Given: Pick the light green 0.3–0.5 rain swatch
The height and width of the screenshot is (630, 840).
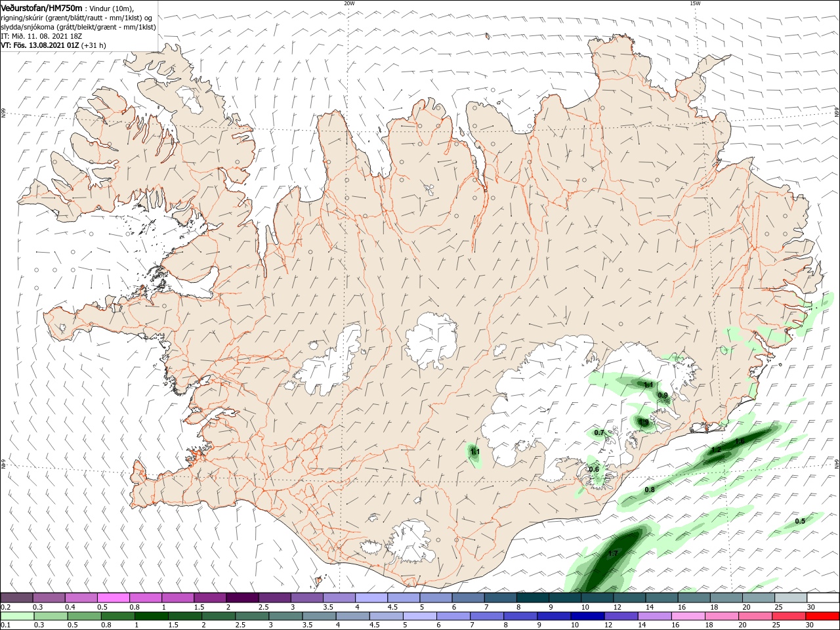Looking at the screenshot, I should coord(51,616).
